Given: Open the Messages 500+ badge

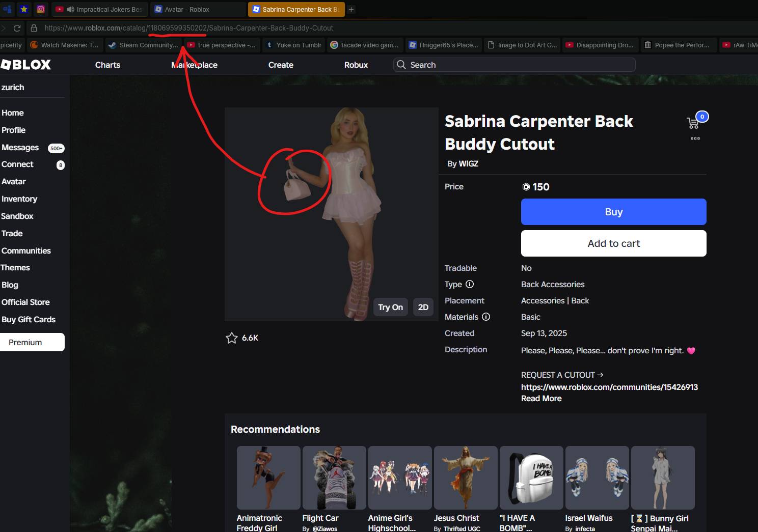Looking at the screenshot, I should pos(56,148).
